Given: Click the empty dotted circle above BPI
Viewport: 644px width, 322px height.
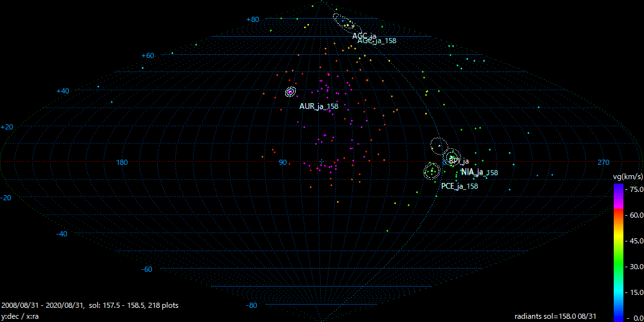Looking at the screenshot, I should click(x=438, y=146).
